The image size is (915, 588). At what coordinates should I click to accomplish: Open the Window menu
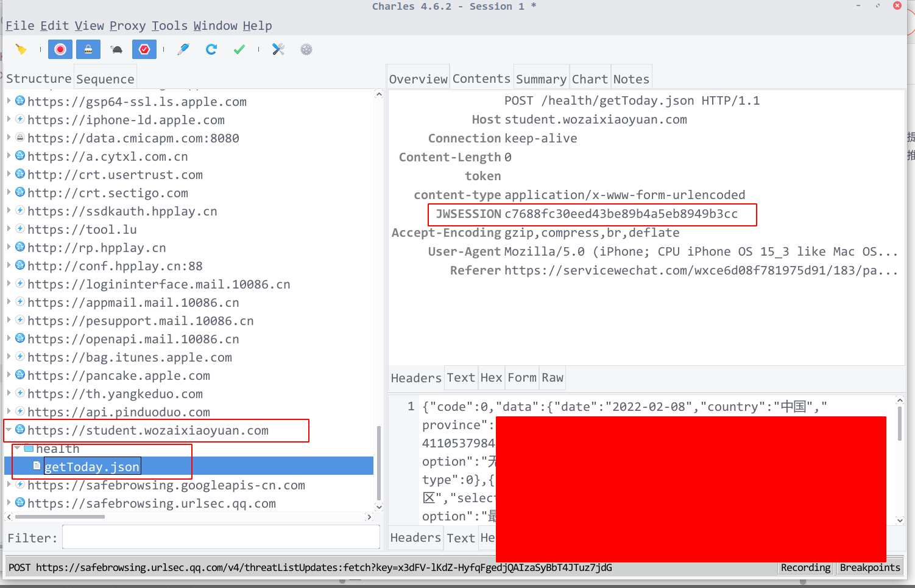coord(216,26)
